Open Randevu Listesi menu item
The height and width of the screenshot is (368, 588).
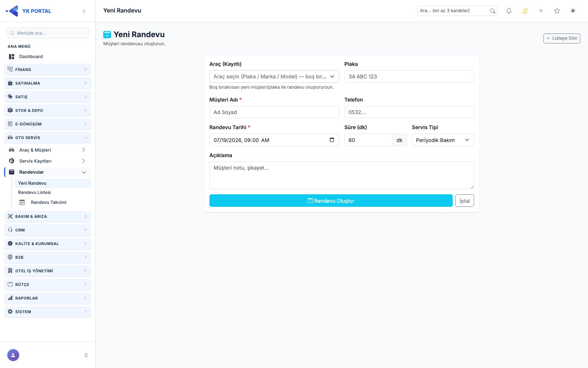35,192
